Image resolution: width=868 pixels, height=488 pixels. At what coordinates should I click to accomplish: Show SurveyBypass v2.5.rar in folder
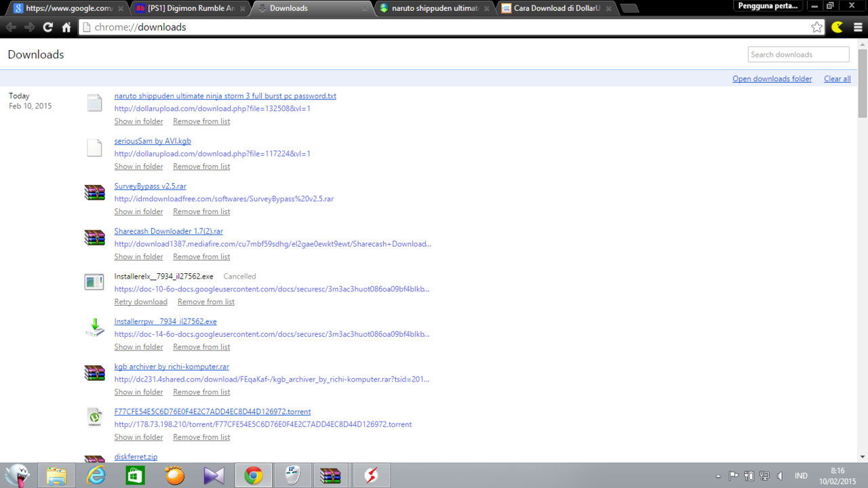[138, 211]
